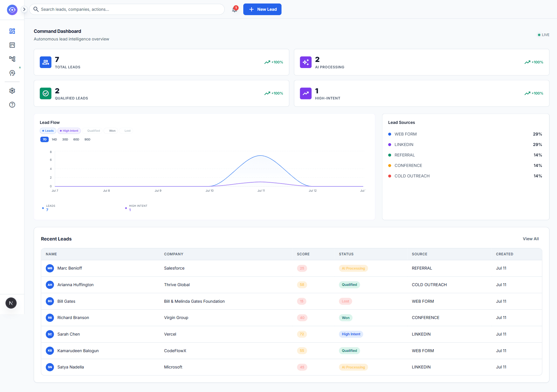
Task: Open the user avatar N
Action: coord(11,303)
